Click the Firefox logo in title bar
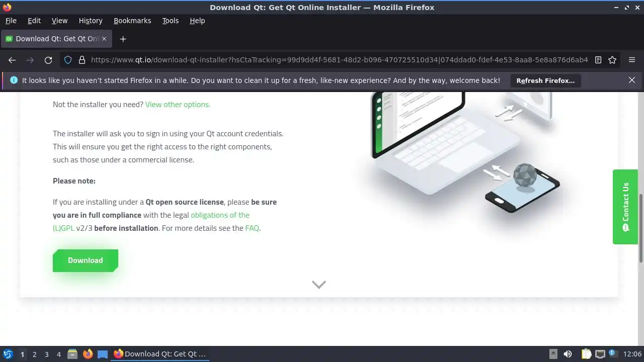Image resolution: width=644 pixels, height=362 pixels. click(x=7, y=7)
